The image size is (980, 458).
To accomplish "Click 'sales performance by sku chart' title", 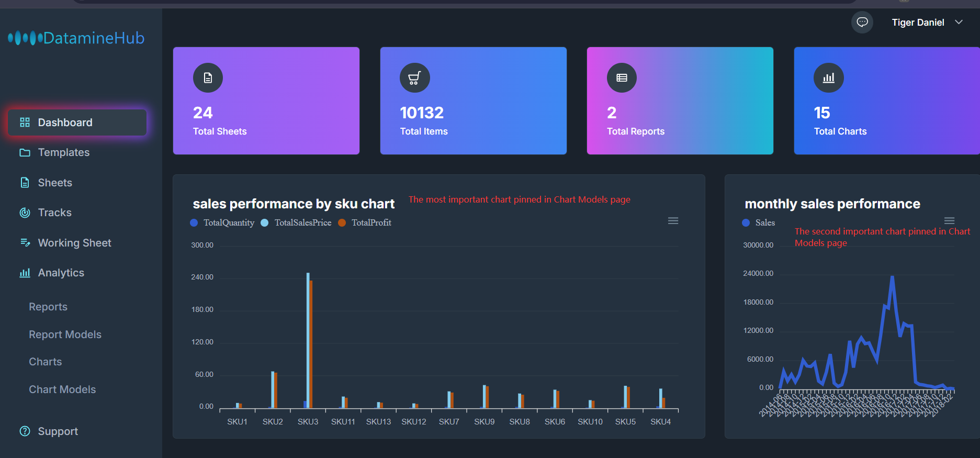I will (294, 204).
